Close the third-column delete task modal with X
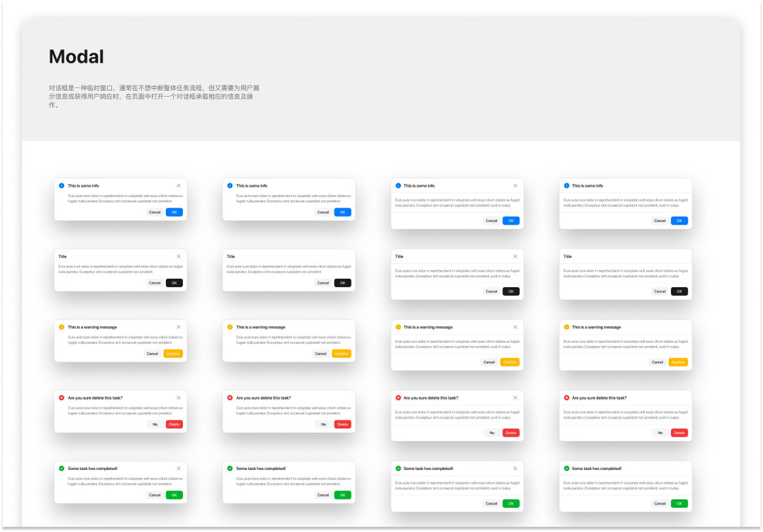This screenshot has height=532, width=763. click(515, 398)
